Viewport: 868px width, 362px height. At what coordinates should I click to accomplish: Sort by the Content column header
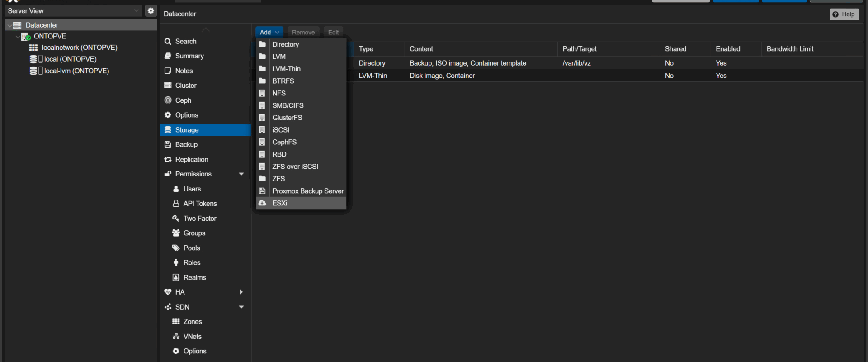click(481, 49)
